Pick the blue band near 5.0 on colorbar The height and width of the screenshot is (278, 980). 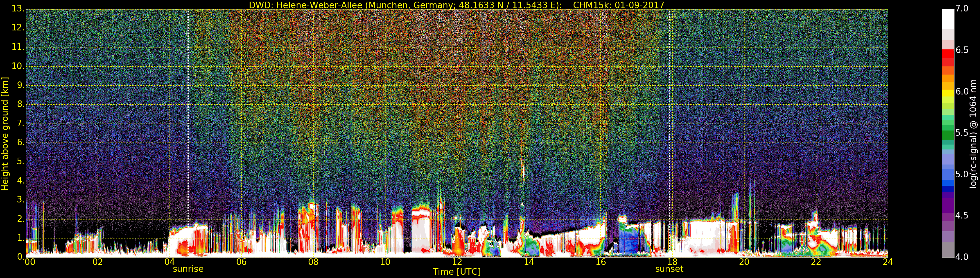tap(948, 175)
